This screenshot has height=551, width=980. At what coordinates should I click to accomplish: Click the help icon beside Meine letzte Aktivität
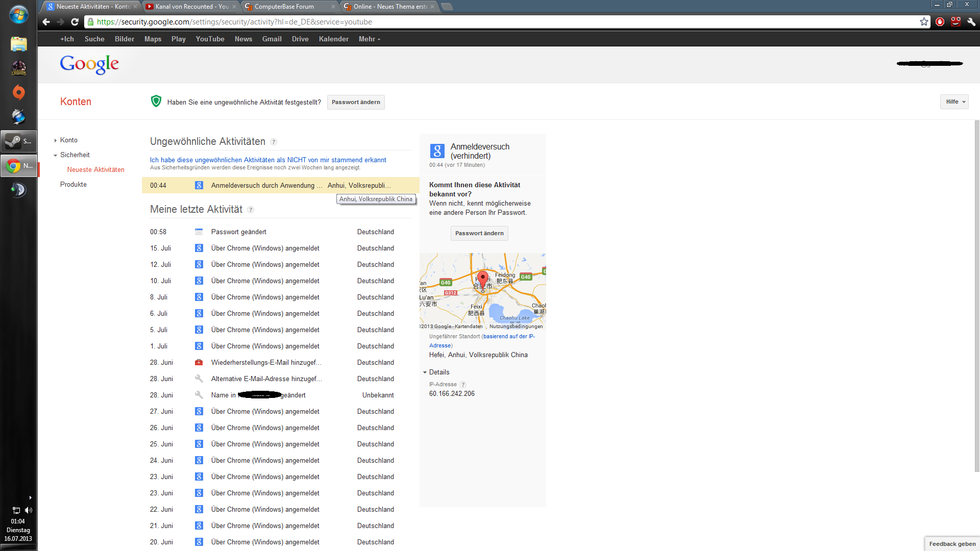pyautogui.click(x=251, y=210)
